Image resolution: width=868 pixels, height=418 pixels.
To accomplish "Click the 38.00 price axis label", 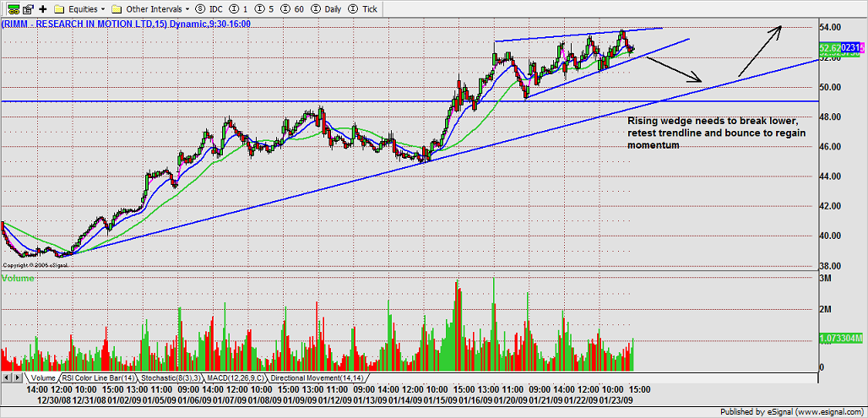I will coord(830,265).
